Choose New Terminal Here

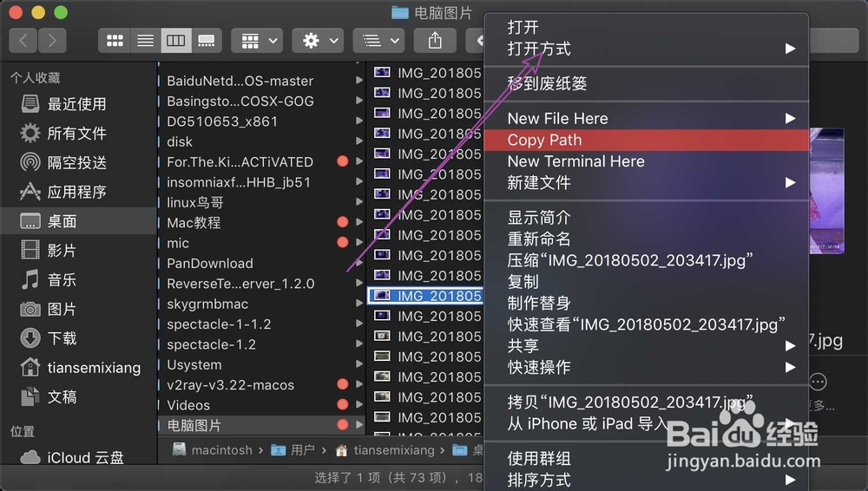(646, 161)
